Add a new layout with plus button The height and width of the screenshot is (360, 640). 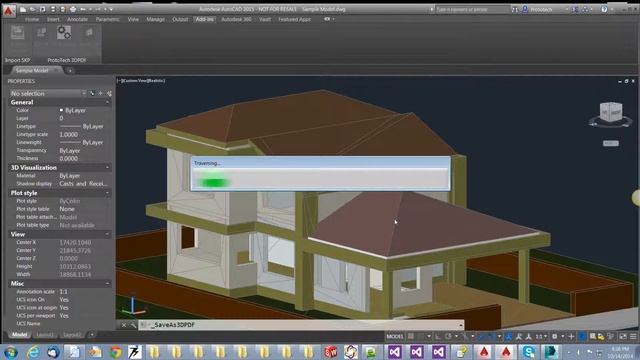click(x=92, y=335)
